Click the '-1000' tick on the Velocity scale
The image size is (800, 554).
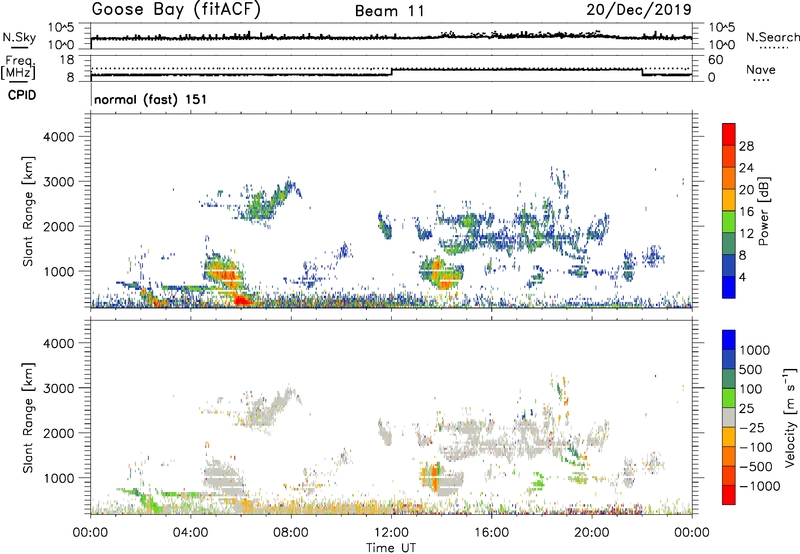(759, 486)
